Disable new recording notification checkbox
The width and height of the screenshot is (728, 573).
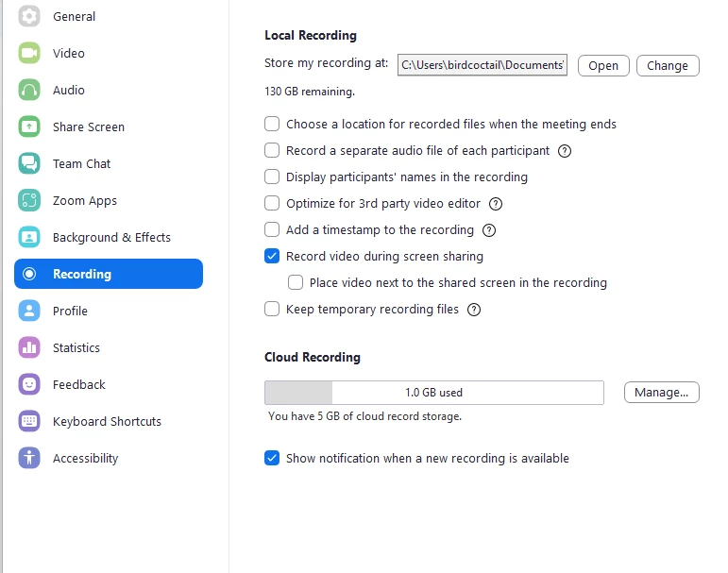tap(272, 459)
